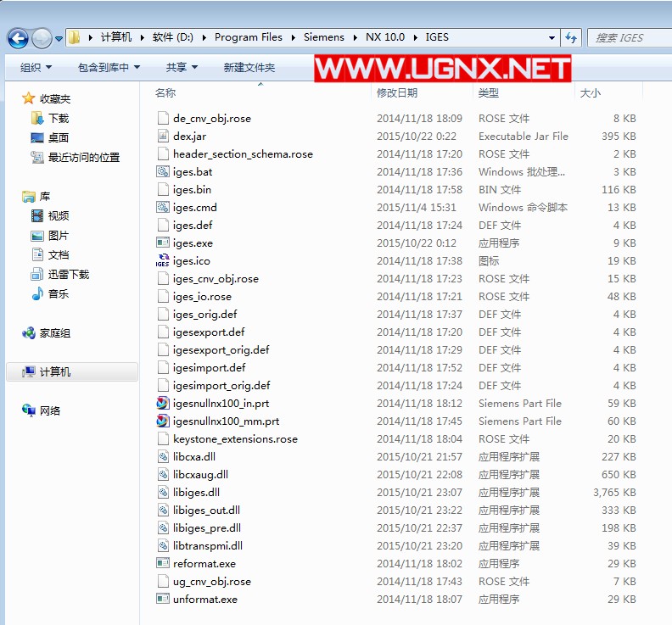The width and height of the screenshot is (672, 625).
Task: Select the iges.ico IGES icon
Action: point(162,260)
